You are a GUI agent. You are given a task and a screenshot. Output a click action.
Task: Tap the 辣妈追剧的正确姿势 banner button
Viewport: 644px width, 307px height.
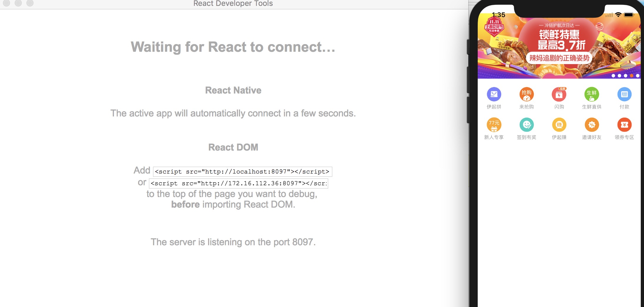559,58
